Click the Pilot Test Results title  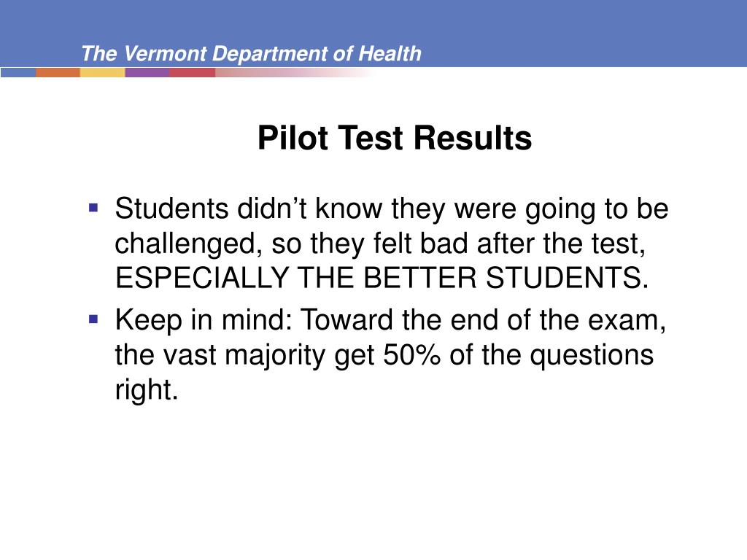click(395, 139)
